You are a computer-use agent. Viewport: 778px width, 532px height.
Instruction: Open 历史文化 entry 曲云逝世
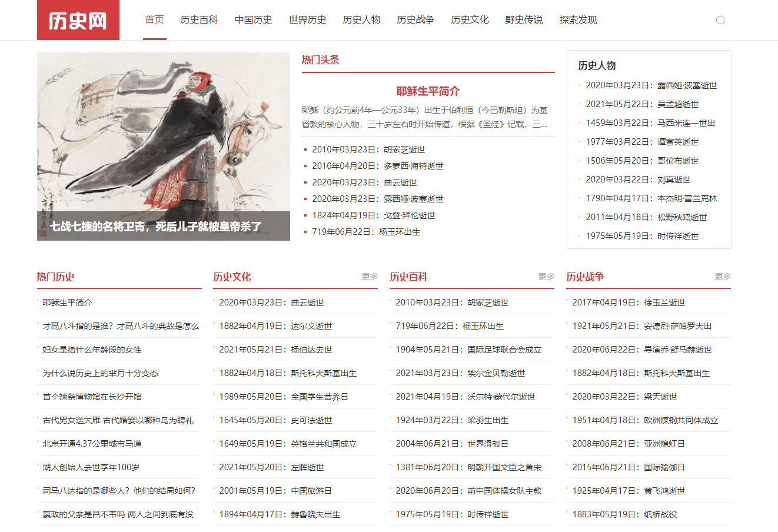[271, 302]
